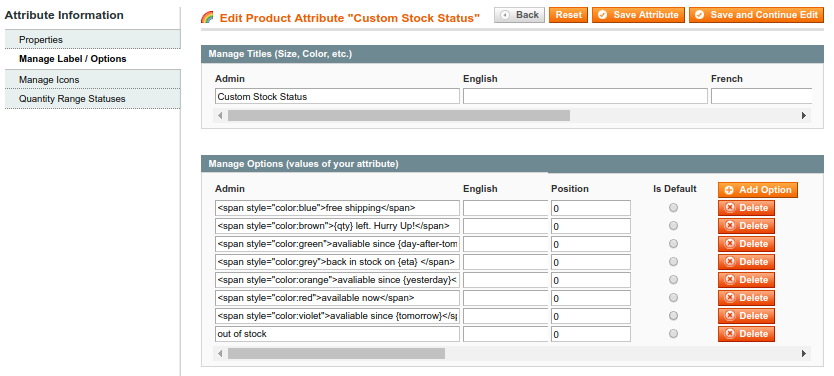Click the 'Is Default' column header

coord(675,189)
